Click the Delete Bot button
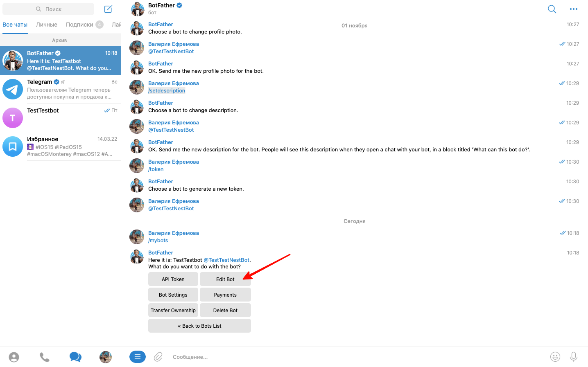This screenshot has width=588, height=367. (x=225, y=310)
